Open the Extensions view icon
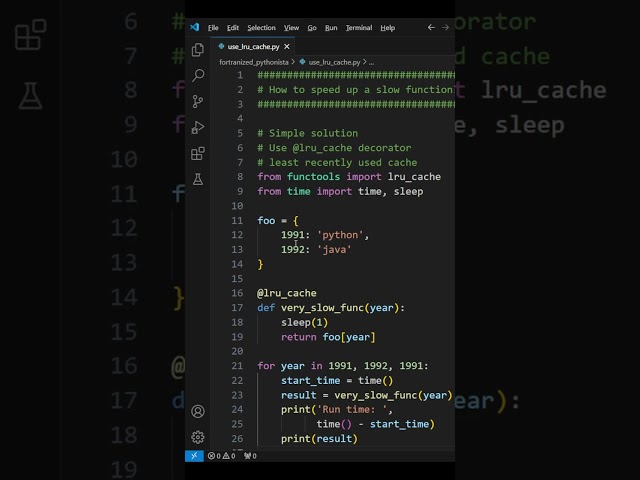Viewport: 640px width, 480px height. click(x=198, y=153)
